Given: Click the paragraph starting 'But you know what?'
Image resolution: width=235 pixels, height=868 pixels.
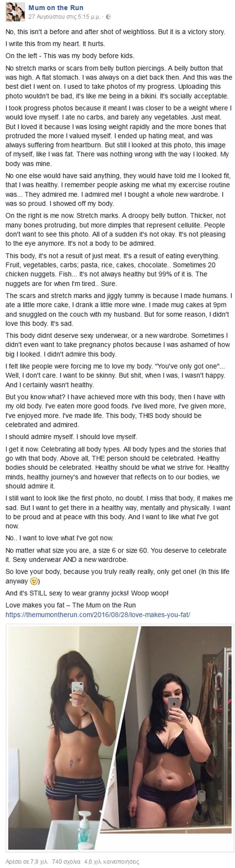Looking at the screenshot, I should [x=115, y=410].
